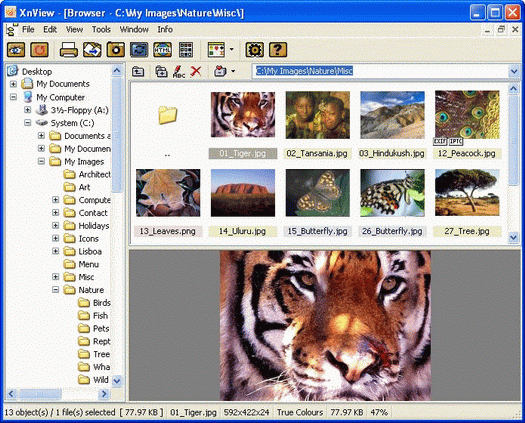Image resolution: width=525 pixels, height=423 pixels.
Task: Select the Menu folder in tree
Action: (x=88, y=264)
